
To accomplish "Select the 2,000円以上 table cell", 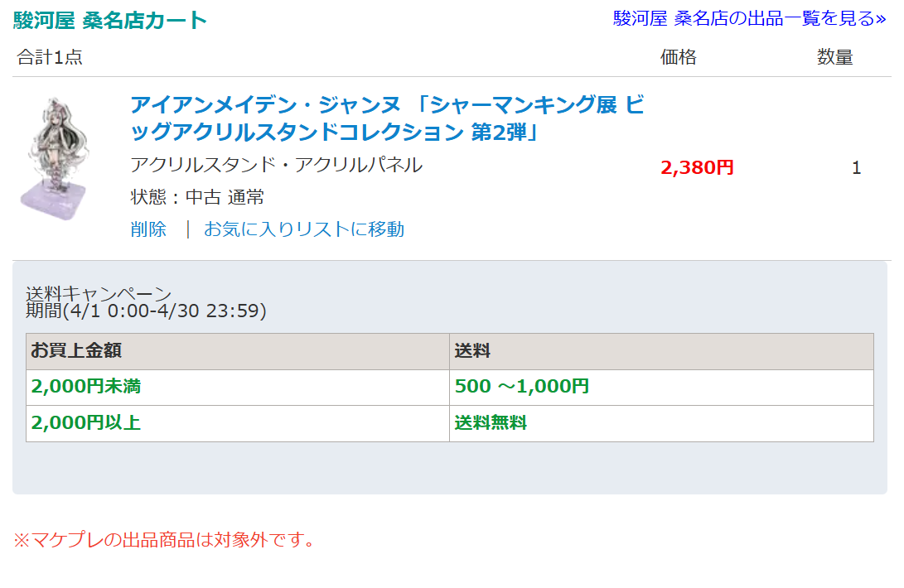I will click(238, 424).
